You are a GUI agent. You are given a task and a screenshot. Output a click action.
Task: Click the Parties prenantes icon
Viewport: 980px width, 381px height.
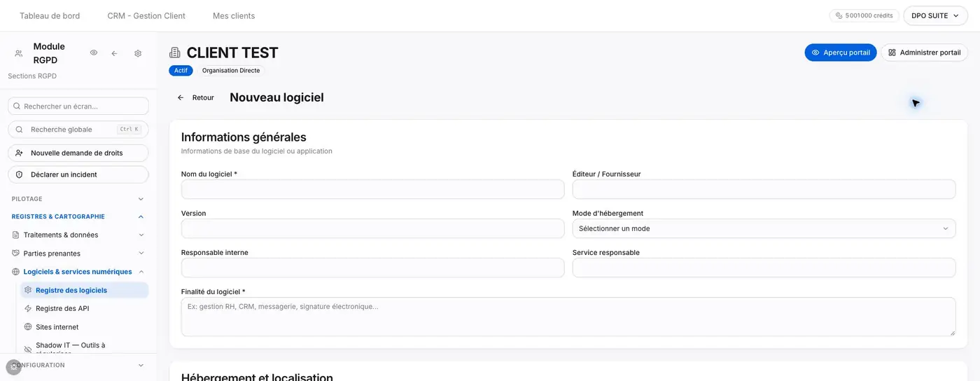pos(15,254)
